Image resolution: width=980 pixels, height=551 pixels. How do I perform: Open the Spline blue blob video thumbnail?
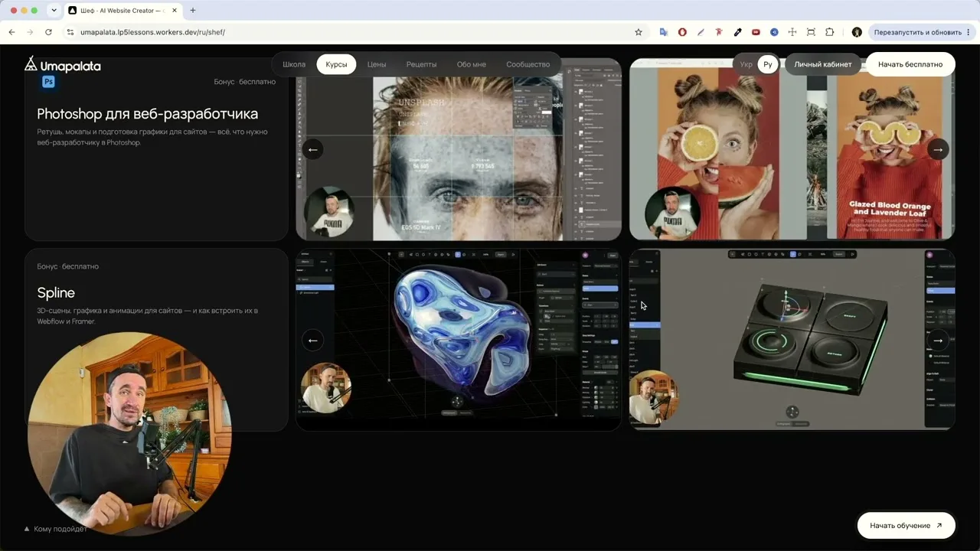pos(459,340)
